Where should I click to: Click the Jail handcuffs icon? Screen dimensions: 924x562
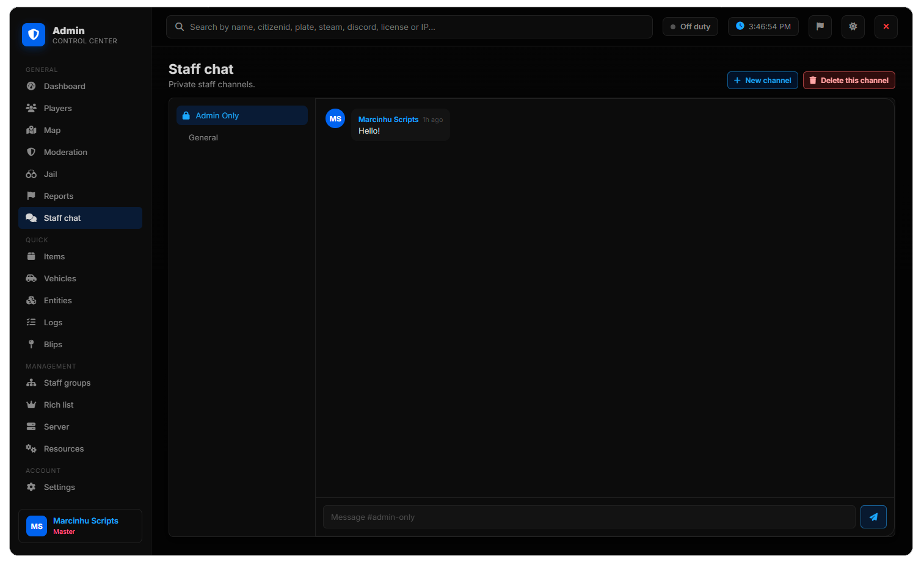click(31, 174)
